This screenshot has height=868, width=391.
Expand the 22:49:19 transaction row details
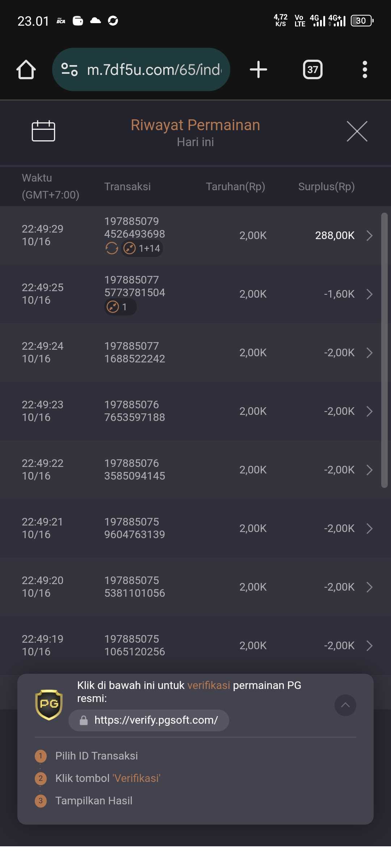click(x=369, y=646)
